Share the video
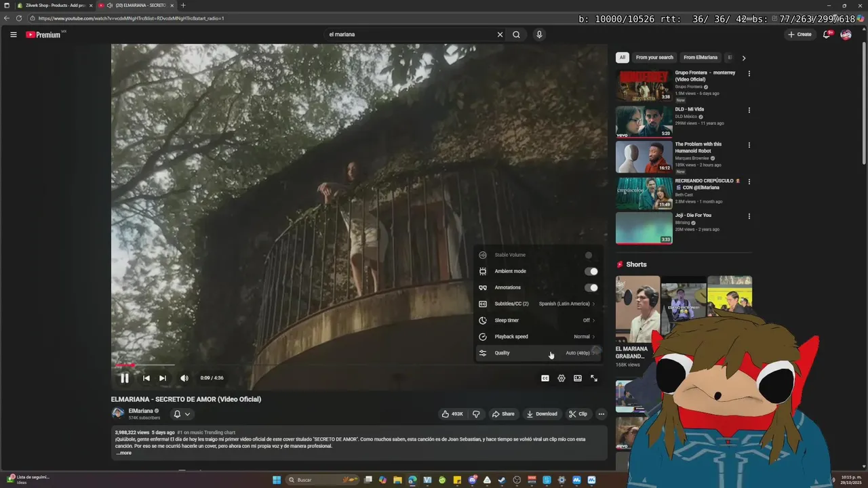The width and height of the screenshot is (868, 488). (503, 414)
